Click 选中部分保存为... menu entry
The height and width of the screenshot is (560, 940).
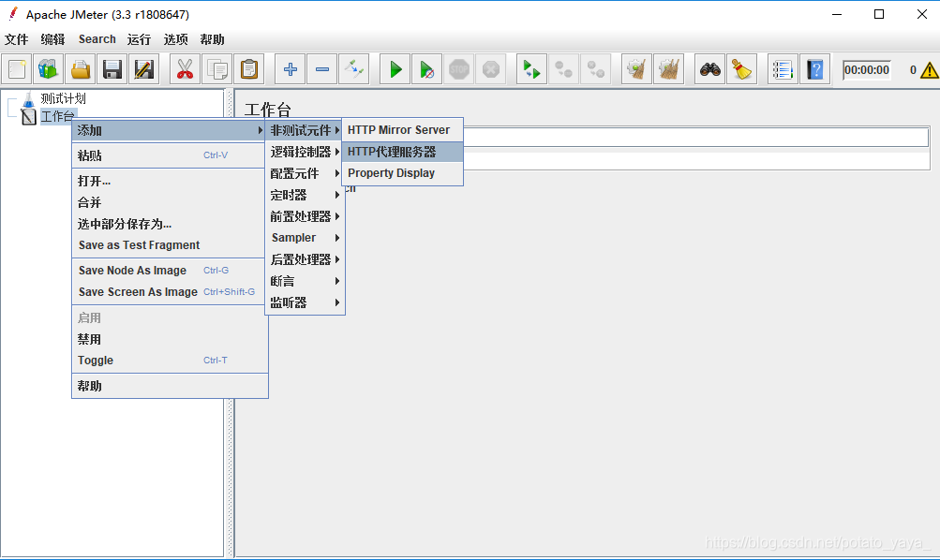(x=169, y=224)
